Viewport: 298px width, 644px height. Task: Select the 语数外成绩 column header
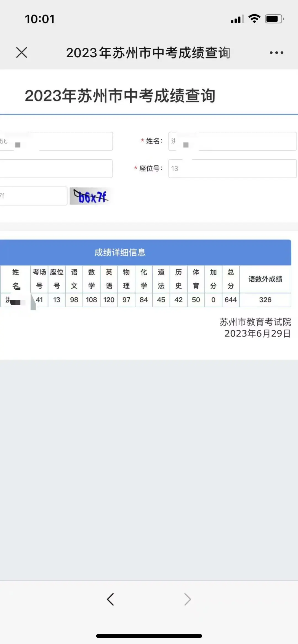265,279
